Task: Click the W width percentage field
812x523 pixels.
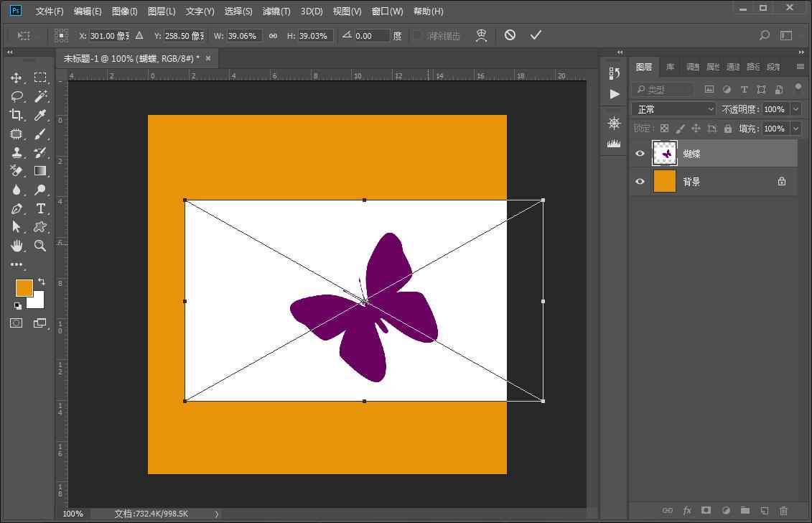Action: [243, 36]
